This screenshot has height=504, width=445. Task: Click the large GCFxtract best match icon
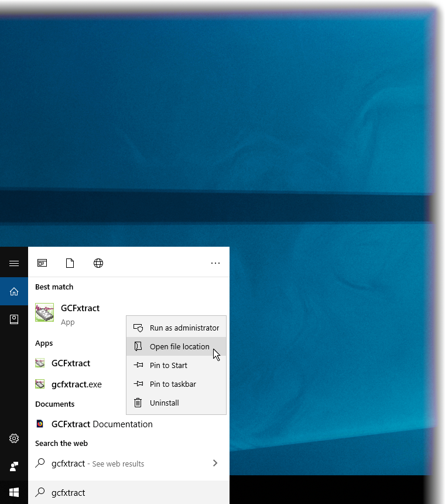44,312
